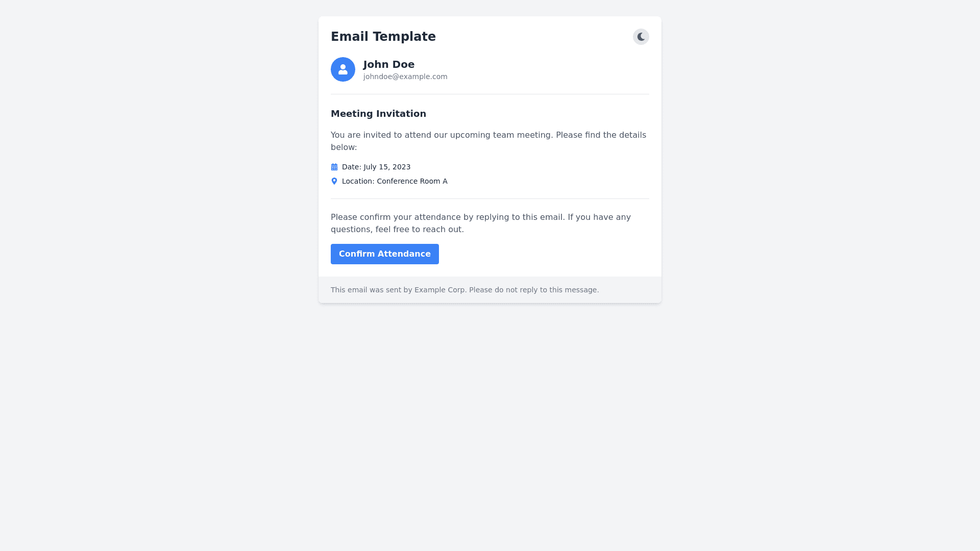
Task: Click the "July 15, 2023" date value
Action: tap(387, 167)
